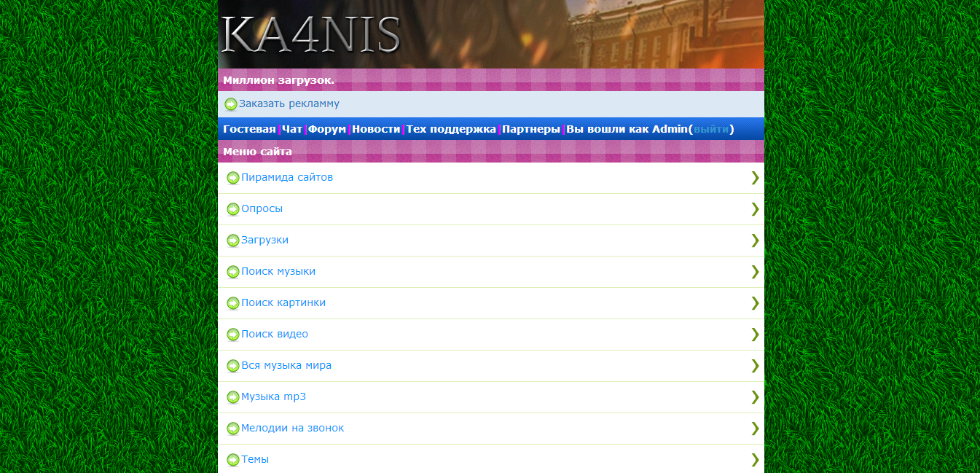
Task: Open Гостевая in the navigation bar
Action: coord(249,129)
